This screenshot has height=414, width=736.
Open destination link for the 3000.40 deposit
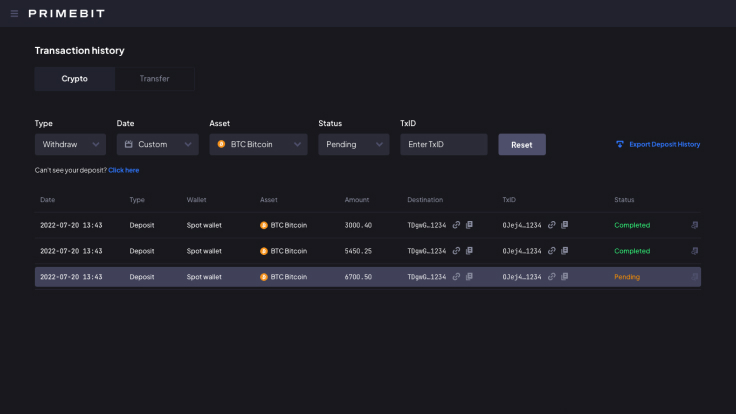click(456, 225)
